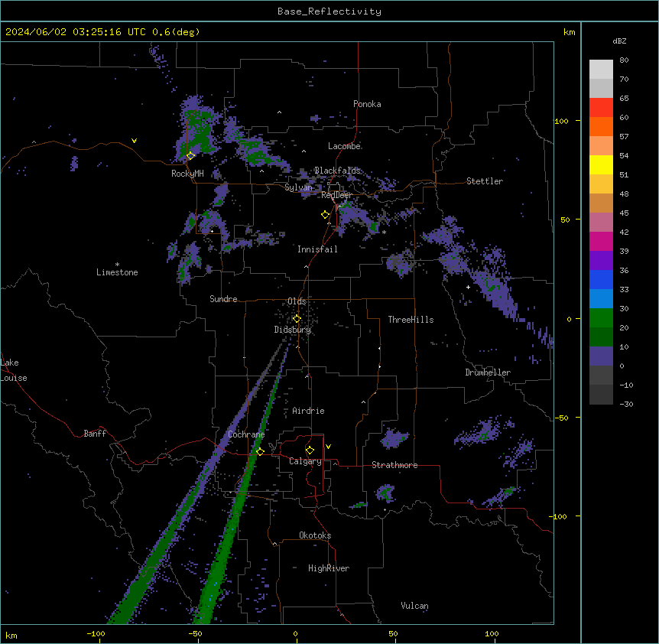Viewport: 659px width, 644px height.
Task: Click the yellow marker above Calgary label
Action: point(310,450)
